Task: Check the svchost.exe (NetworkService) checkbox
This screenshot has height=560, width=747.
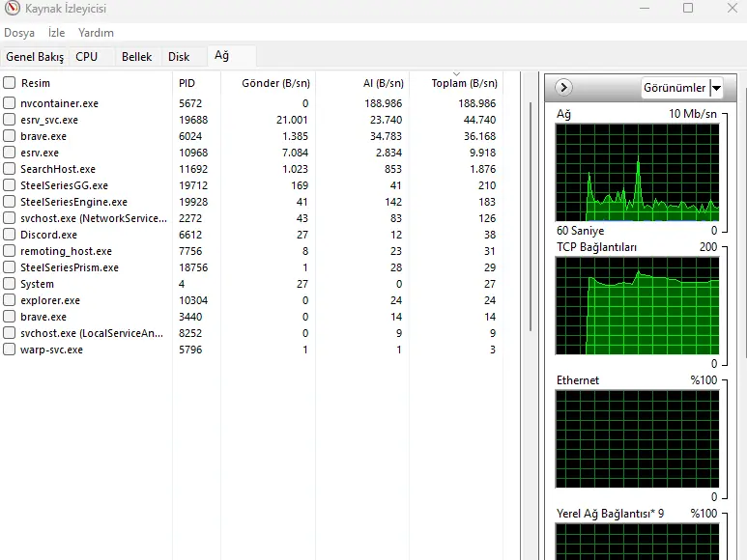Action: [9, 218]
